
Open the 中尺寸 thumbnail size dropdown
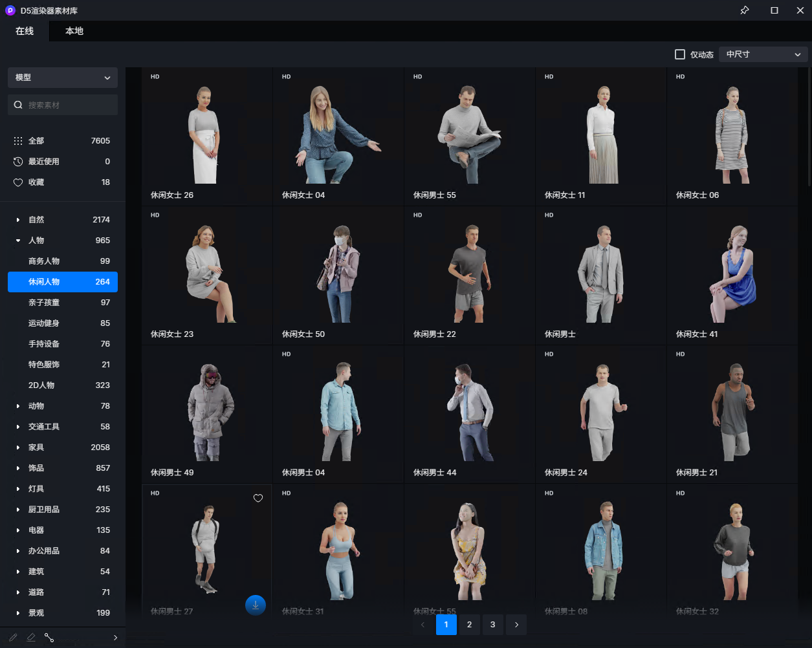[763, 54]
